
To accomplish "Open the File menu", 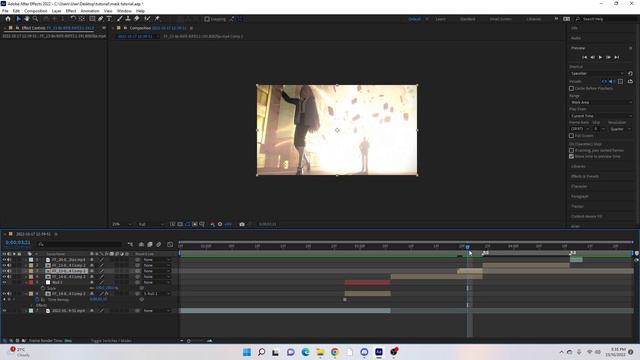I will [5, 11].
